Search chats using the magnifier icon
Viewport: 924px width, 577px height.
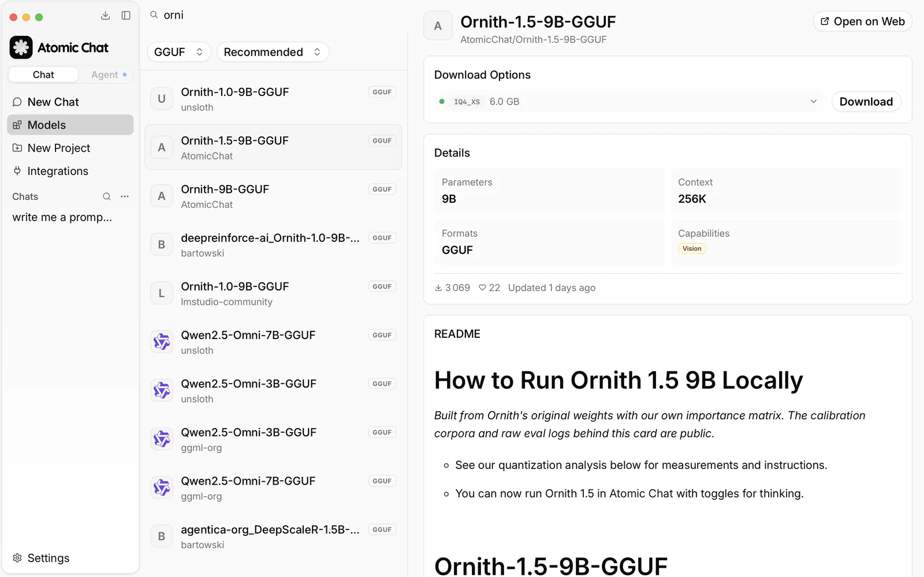(x=107, y=196)
